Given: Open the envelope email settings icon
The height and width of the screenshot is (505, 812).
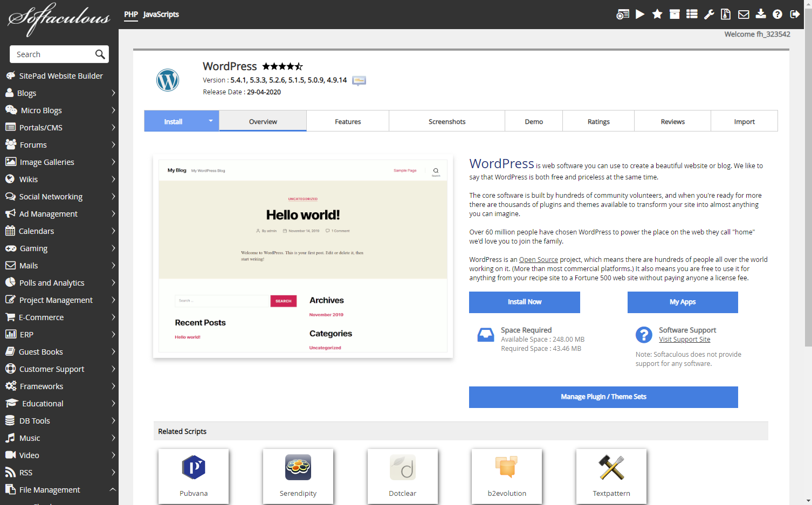Looking at the screenshot, I should (x=744, y=15).
